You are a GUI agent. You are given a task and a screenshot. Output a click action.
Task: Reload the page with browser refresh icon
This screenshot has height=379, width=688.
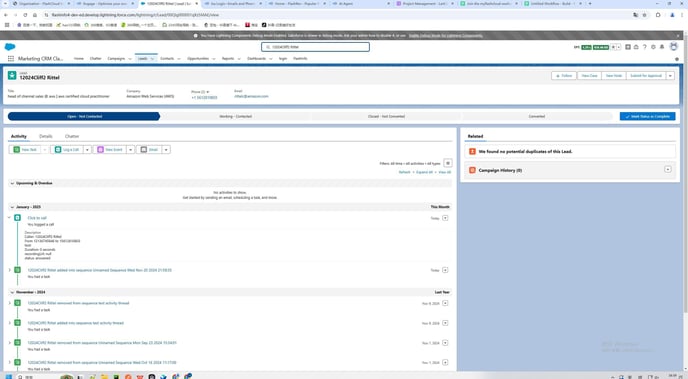pyautogui.click(x=25, y=14)
